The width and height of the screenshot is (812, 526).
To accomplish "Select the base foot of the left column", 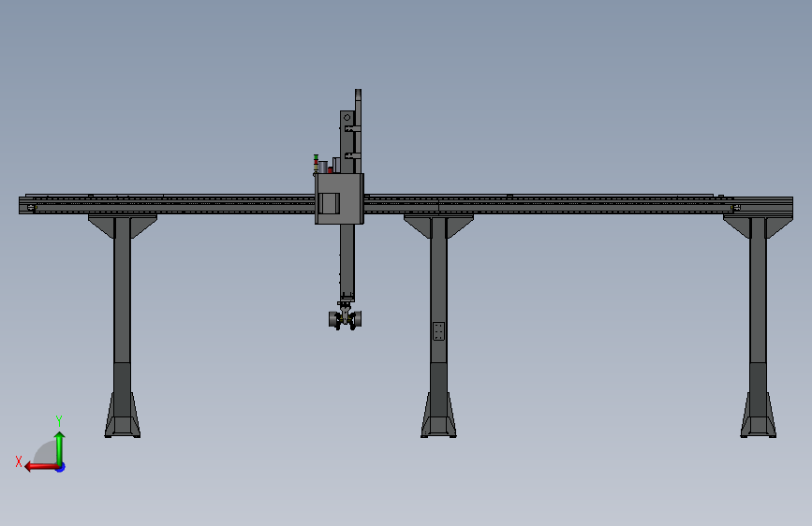I will pyautogui.click(x=122, y=416).
